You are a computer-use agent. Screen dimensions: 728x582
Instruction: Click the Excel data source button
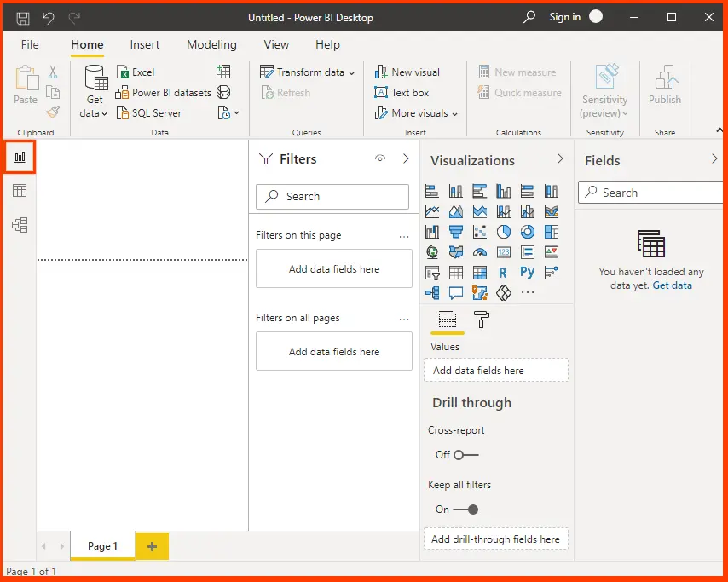[x=135, y=72]
